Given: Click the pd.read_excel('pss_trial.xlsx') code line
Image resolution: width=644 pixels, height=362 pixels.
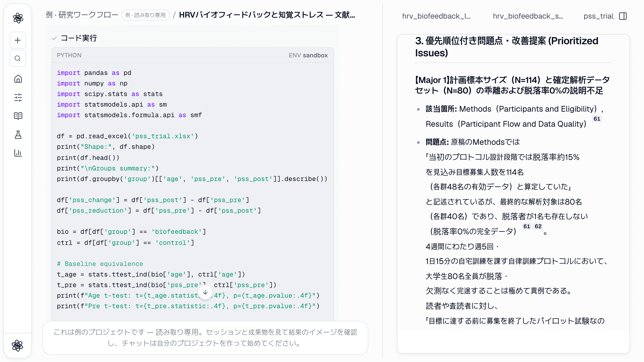Looking at the screenshot, I should (x=127, y=136).
